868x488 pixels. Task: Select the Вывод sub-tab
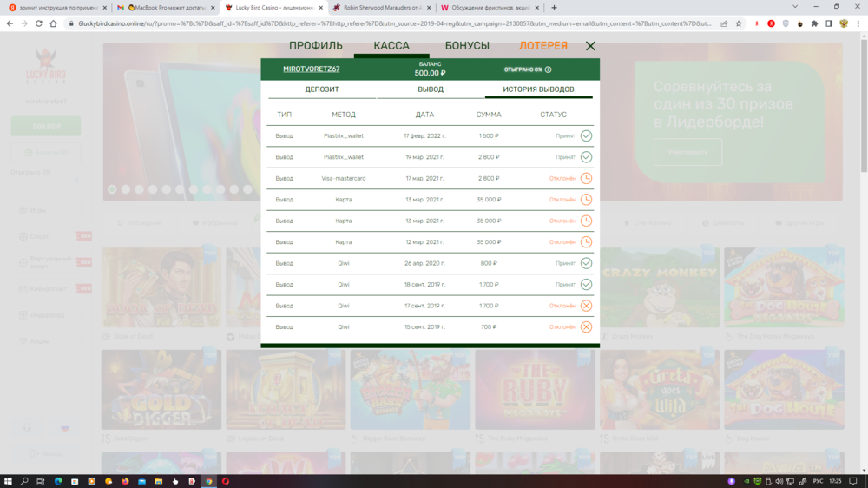tap(430, 89)
